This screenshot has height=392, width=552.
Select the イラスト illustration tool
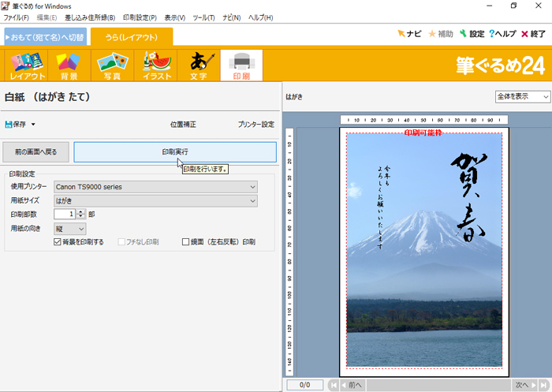pyautogui.click(x=155, y=65)
